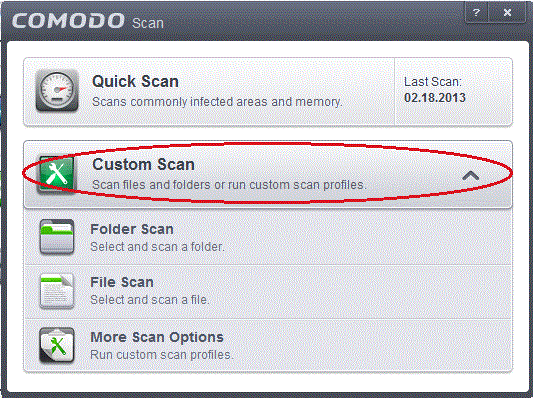The width and height of the screenshot is (533, 398).
Task: Click 'Select and scan a file' description
Action: 150,300
